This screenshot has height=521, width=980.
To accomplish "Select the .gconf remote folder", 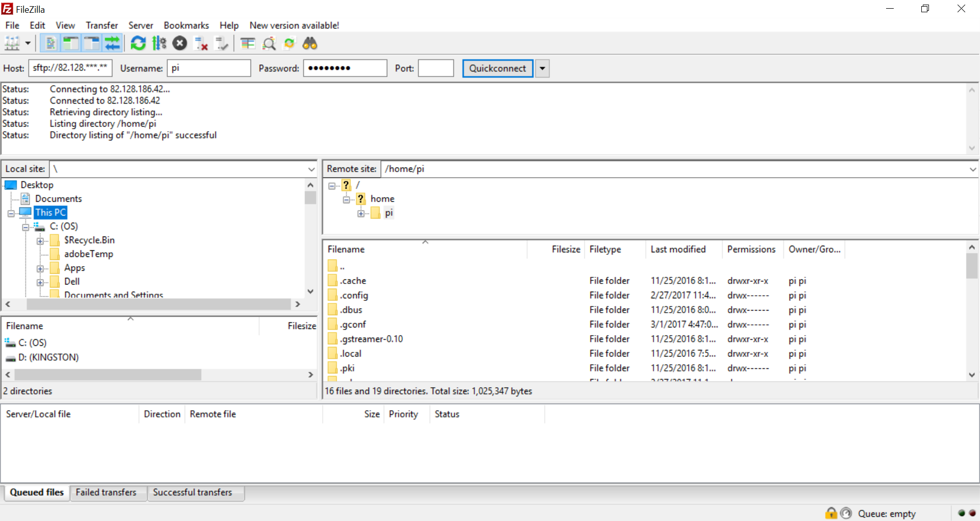I will [x=353, y=324].
